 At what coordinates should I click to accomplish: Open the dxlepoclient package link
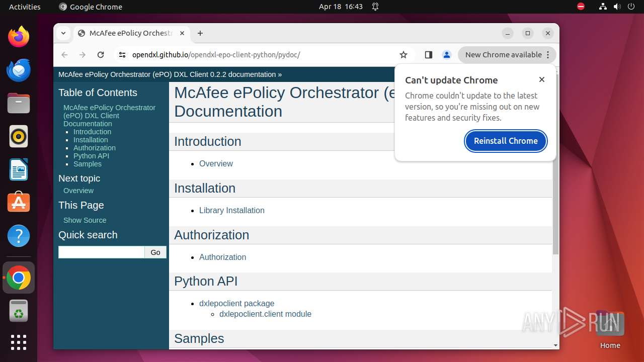236,304
